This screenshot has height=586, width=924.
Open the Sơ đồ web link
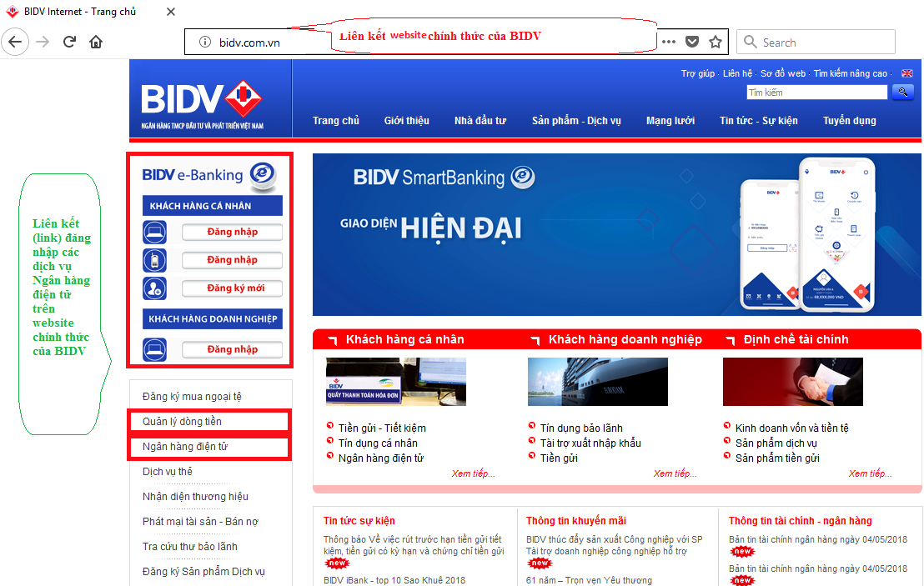pyautogui.click(x=782, y=73)
